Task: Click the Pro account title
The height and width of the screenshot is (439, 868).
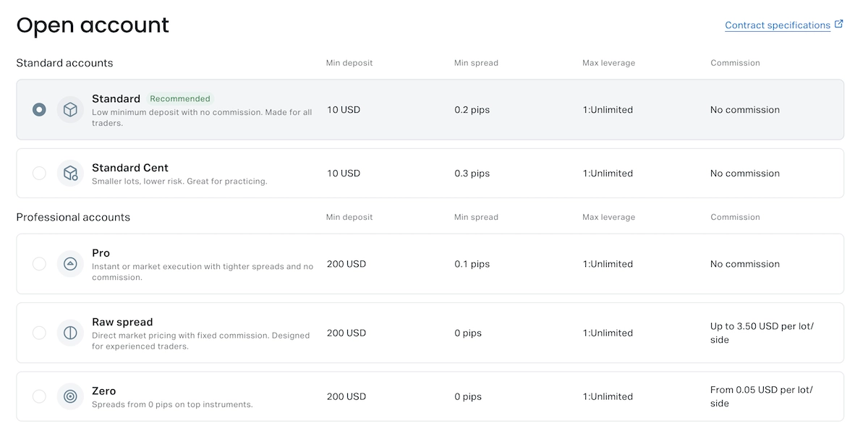Action: [x=101, y=253]
